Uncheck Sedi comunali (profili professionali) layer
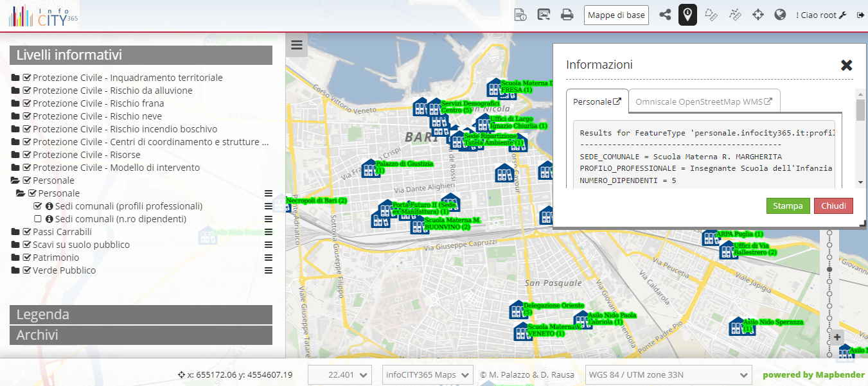Viewport: 868px width, 386px height. (38, 206)
